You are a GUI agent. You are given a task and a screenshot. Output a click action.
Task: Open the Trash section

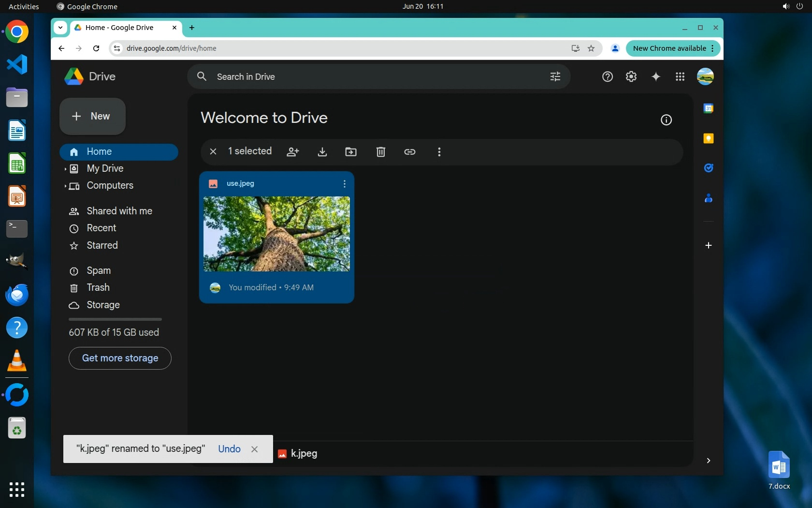[x=98, y=287]
